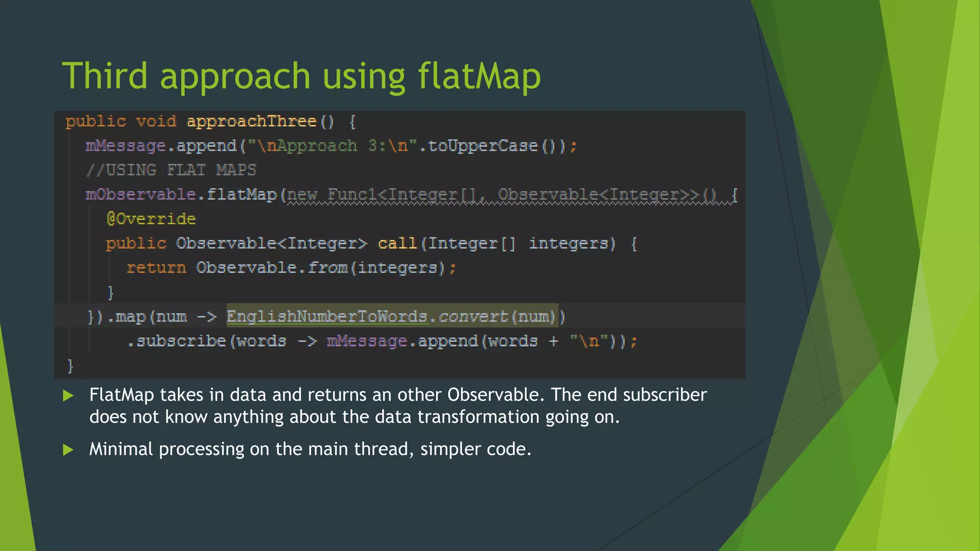This screenshot has height=551, width=980.
Task: Click the first green bullet arrow
Action: pyautogui.click(x=68, y=396)
